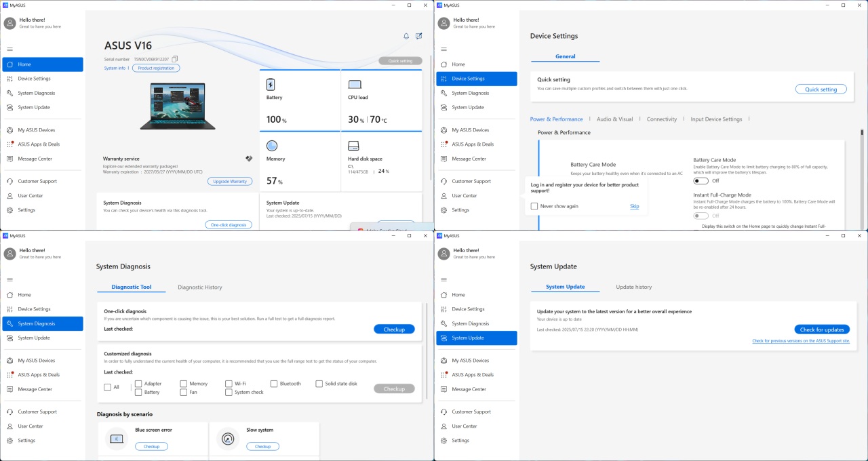
Task: Run the One-click diagnosis Checkup button
Action: click(x=394, y=329)
